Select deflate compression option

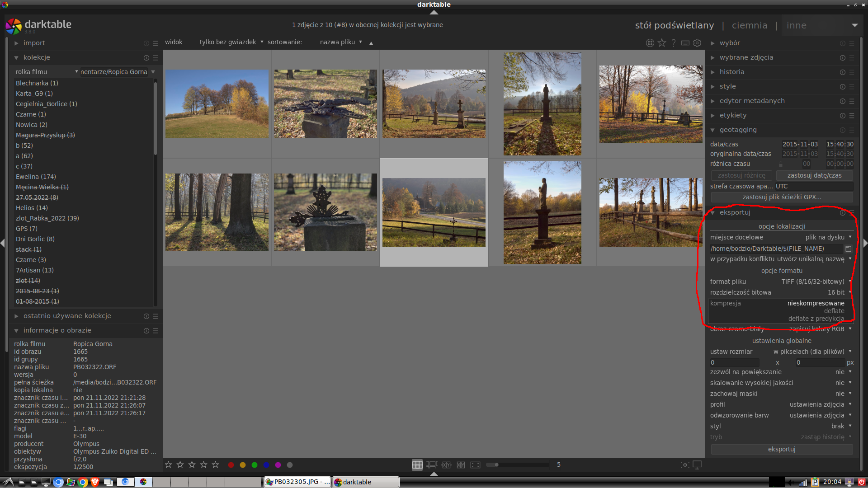[x=834, y=311]
